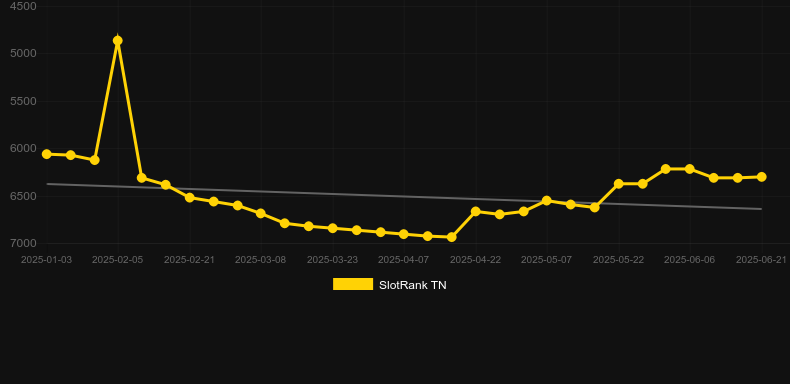Toggle the SlotRank TN legend entry
This screenshot has height=384, width=790.
389,285
